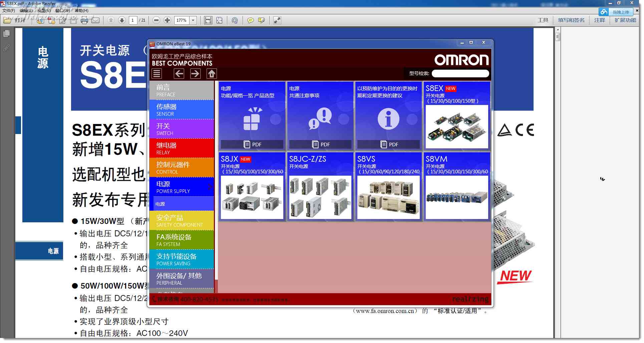Open the 填写和签名 pane
Image resolution: width=644 pixels, height=343 pixels.
[571, 20]
